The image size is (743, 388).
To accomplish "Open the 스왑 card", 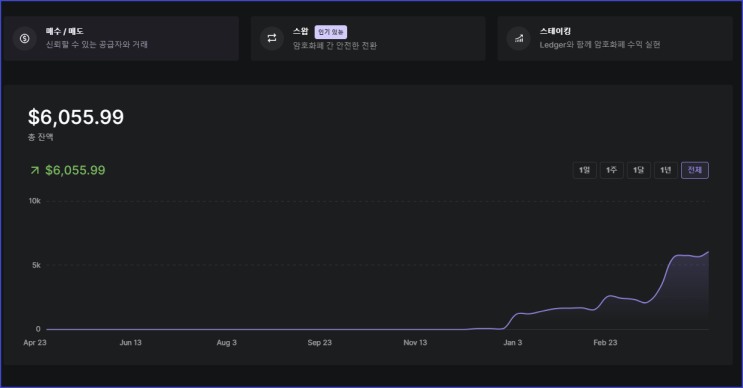I will tap(368, 38).
